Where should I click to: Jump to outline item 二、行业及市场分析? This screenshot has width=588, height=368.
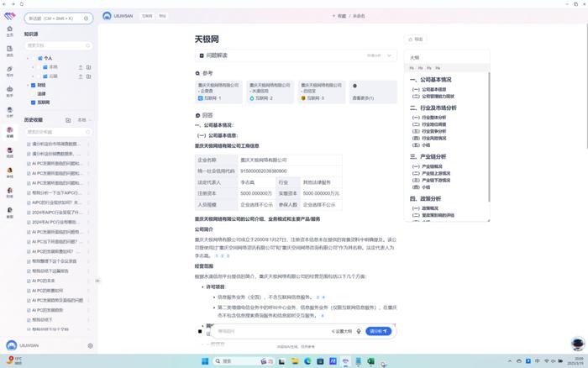pos(433,108)
